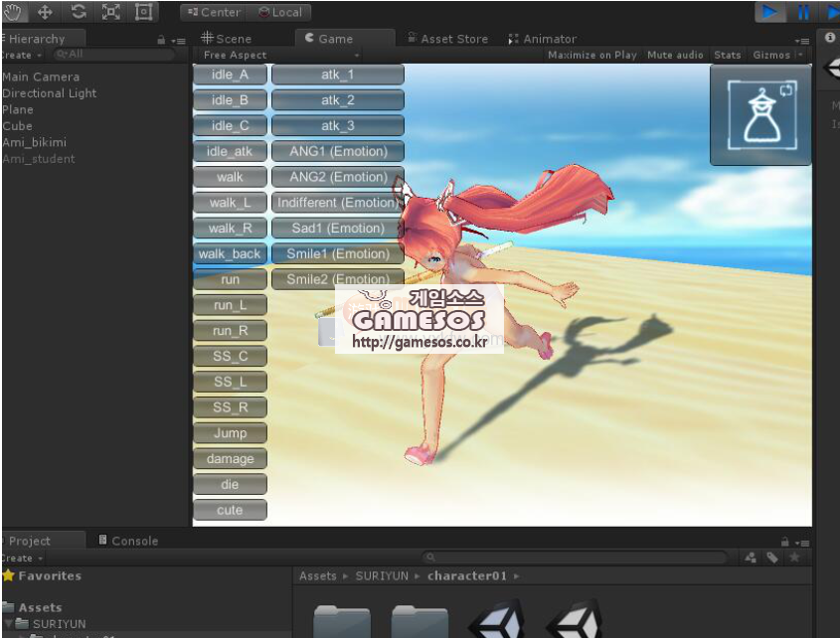Play the walk_back animation

click(230, 254)
